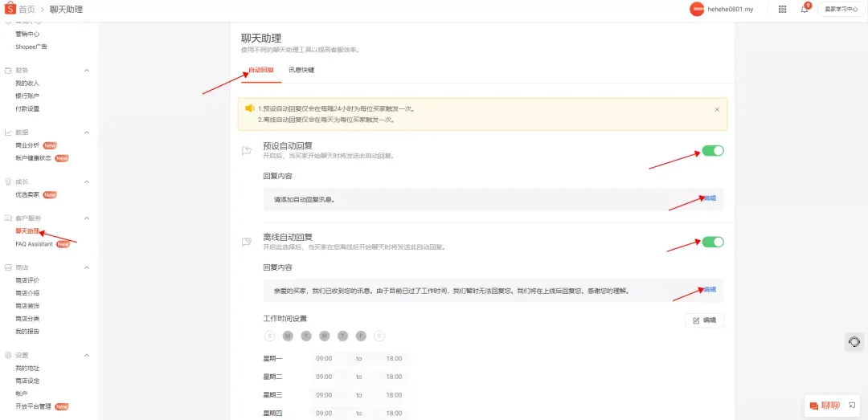The height and width of the screenshot is (420, 868).
Task: Open 卖家学习中心 button
Action: [841, 9]
